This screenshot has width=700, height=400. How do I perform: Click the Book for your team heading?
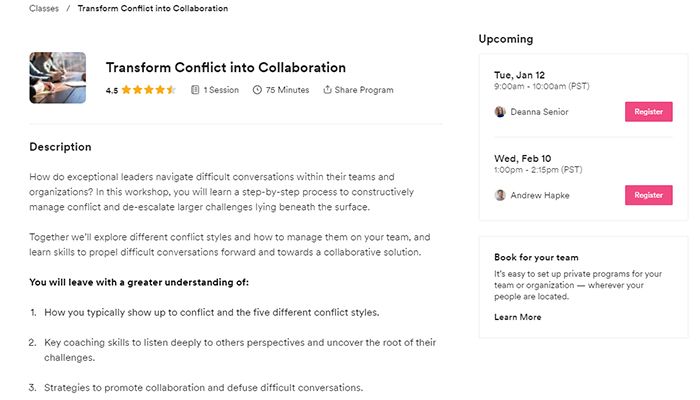point(536,257)
